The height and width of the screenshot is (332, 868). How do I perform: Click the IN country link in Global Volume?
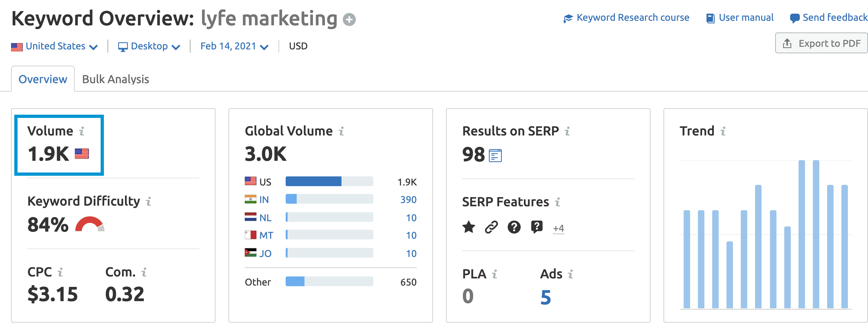[264, 199]
